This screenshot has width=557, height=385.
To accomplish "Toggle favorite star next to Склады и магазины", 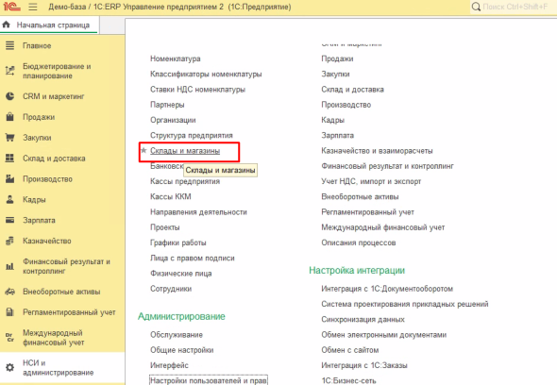I will pyautogui.click(x=144, y=150).
